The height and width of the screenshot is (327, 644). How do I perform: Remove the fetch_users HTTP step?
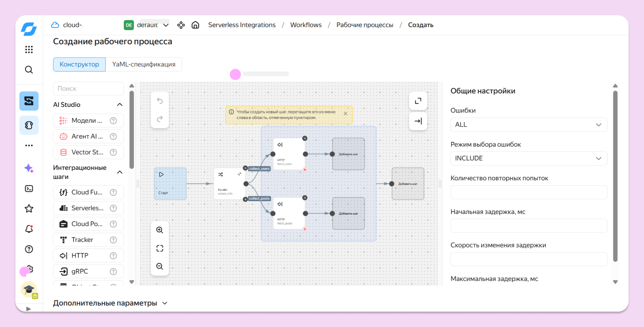[x=305, y=138]
